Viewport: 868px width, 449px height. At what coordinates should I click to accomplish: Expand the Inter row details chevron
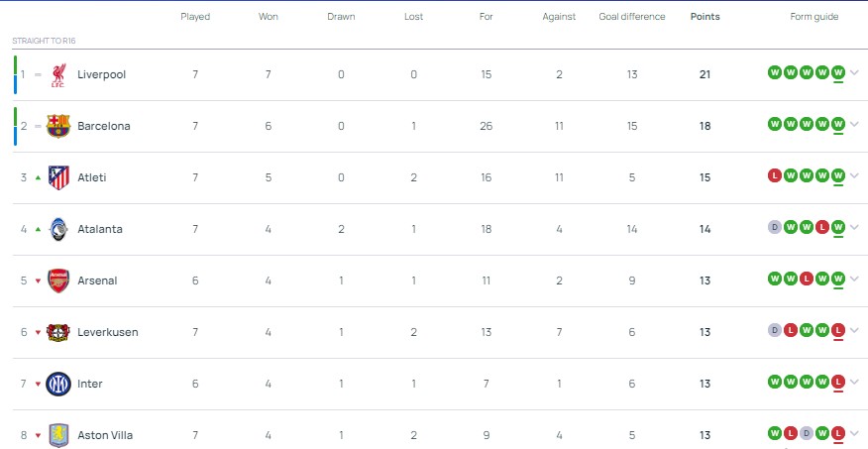point(854,382)
